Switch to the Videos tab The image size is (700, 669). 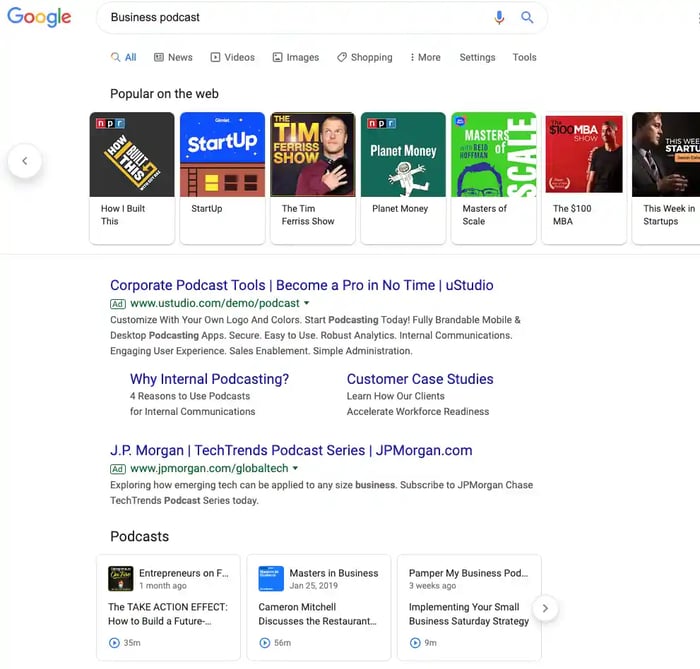coord(233,57)
